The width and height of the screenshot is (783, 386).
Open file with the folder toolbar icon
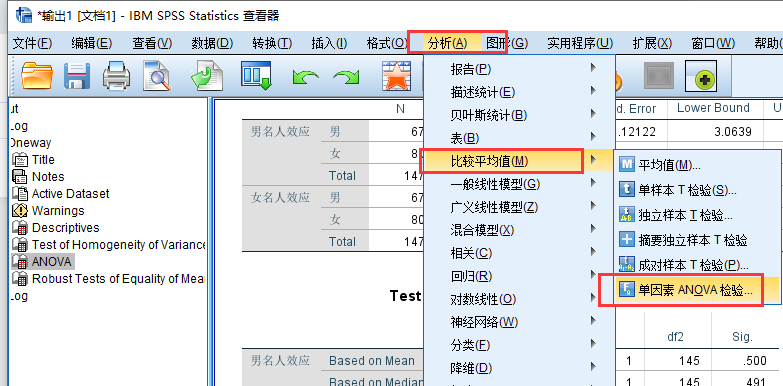click(x=36, y=76)
